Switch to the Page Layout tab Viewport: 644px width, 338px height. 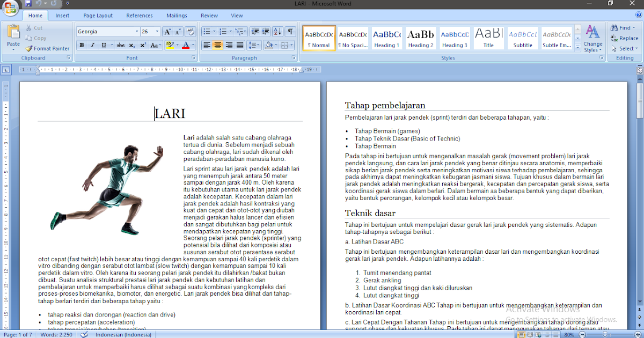(x=98, y=16)
